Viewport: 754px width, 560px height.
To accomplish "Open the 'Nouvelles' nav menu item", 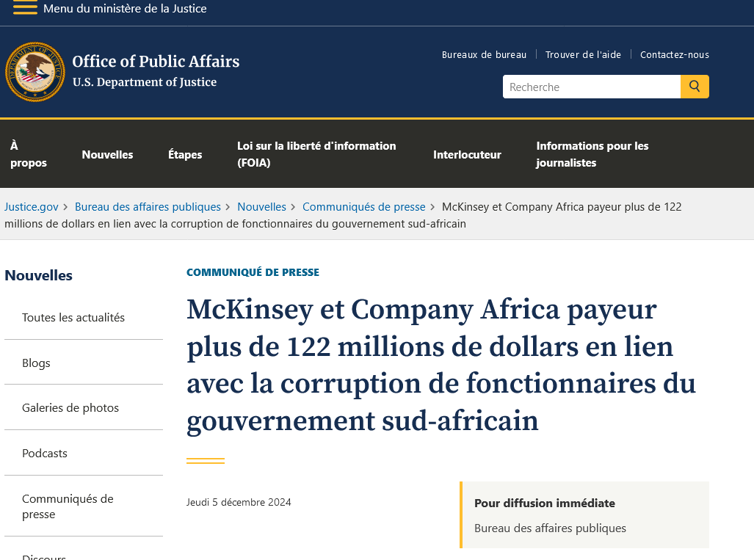I will [107, 154].
